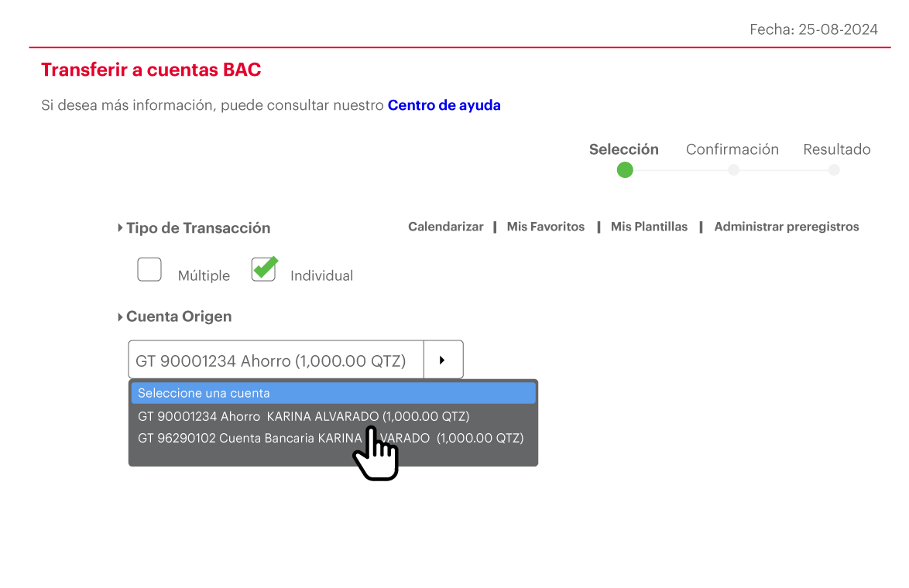This screenshot has width=909, height=588.
Task: Click Administrar preregistros
Action: (787, 227)
